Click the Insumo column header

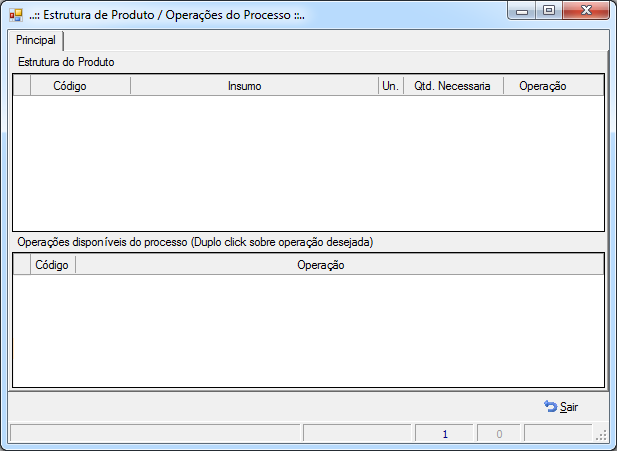(254, 86)
